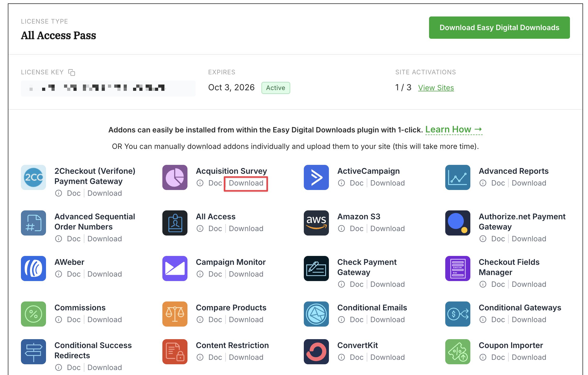Click the Authorize.net Payment Gateway icon
This screenshot has height=375, width=588.
click(x=458, y=223)
